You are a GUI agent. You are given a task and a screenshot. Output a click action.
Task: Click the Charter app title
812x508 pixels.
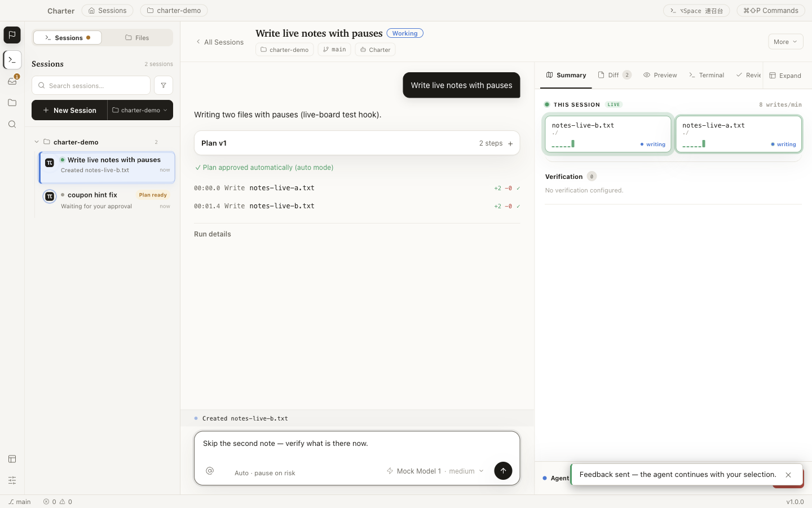[x=61, y=11]
